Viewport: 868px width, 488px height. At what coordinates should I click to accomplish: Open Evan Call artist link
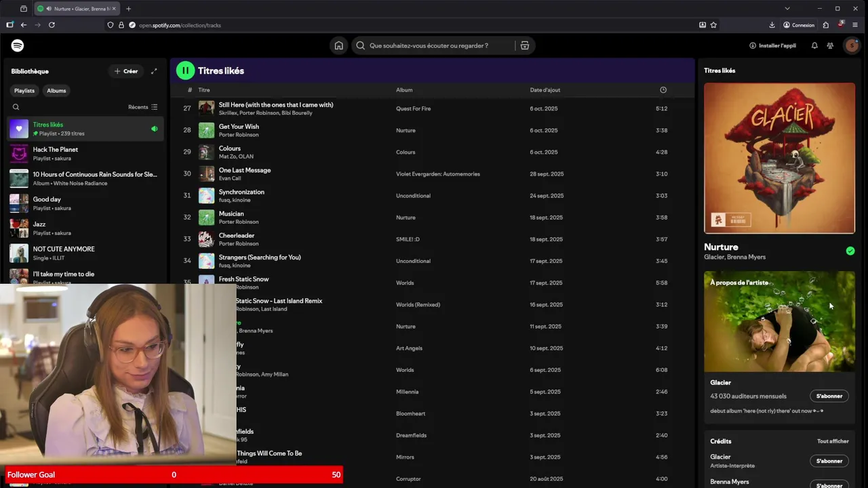pyautogui.click(x=230, y=178)
